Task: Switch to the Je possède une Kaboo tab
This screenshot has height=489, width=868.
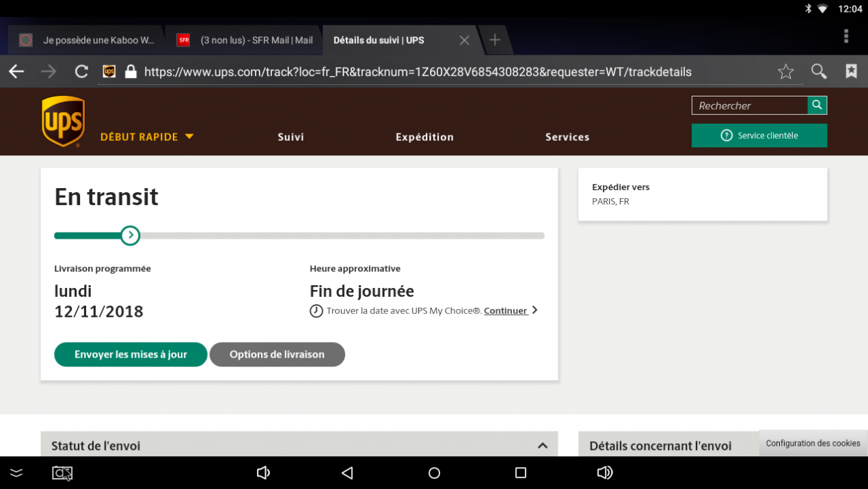Action: click(87, 40)
